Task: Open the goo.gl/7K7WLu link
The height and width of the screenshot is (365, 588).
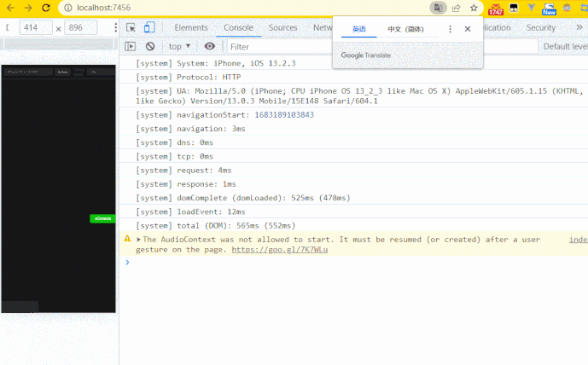Action: (280, 250)
